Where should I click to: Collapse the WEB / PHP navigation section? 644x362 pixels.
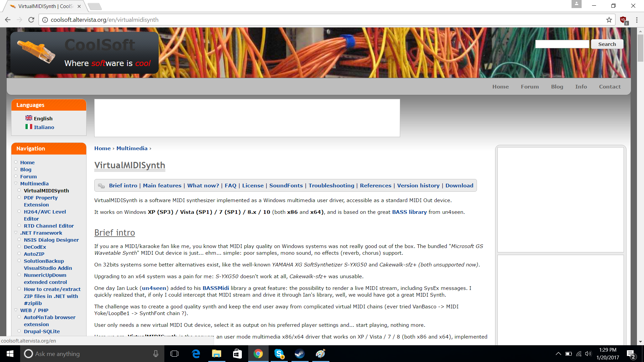pos(16,310)
